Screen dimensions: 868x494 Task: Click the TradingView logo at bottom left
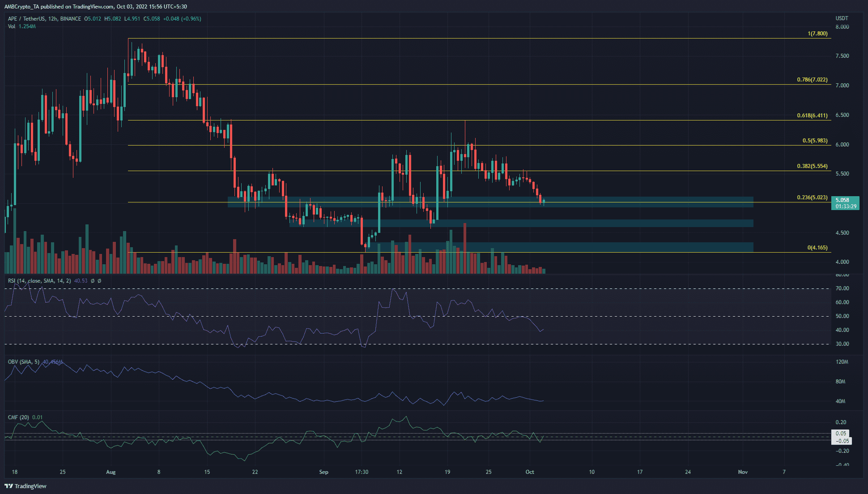(x=27, y=486)
